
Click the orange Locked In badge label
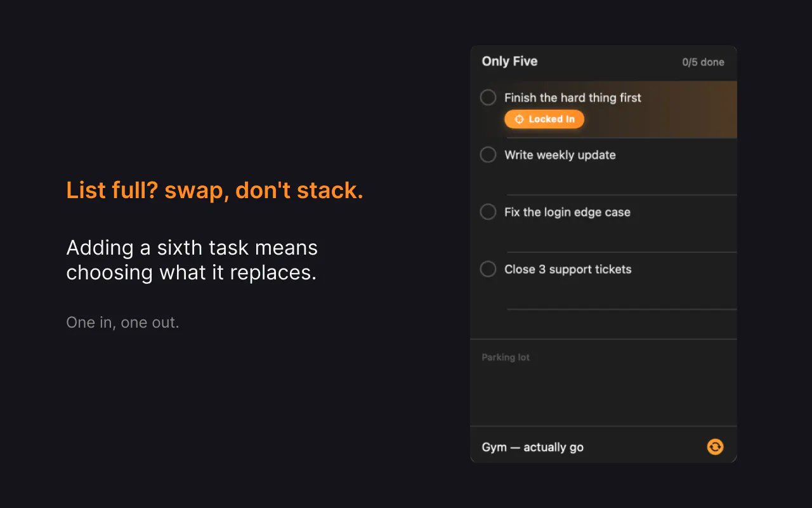coord(544,119)
